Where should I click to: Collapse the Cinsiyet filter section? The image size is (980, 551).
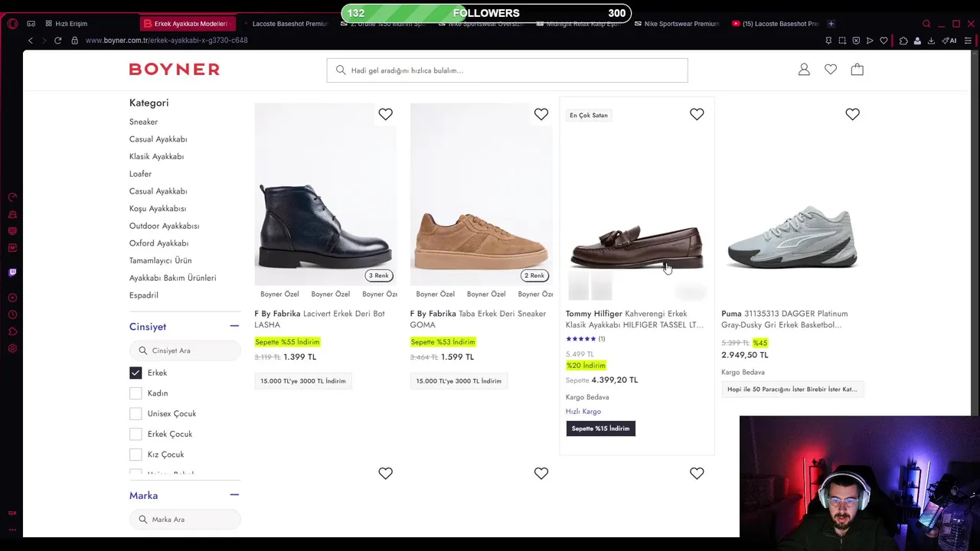pos(234,326)
